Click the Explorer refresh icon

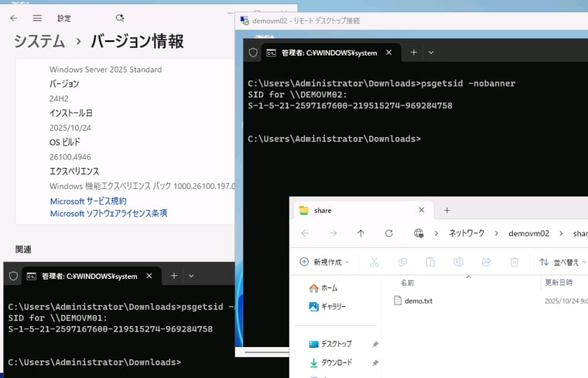389,233
